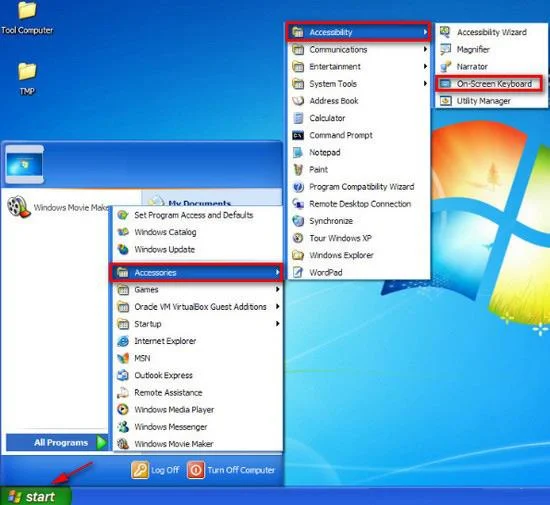The image size is (550, 505).
Task: Open Paint icon
Action: click(x=298, y=169)
